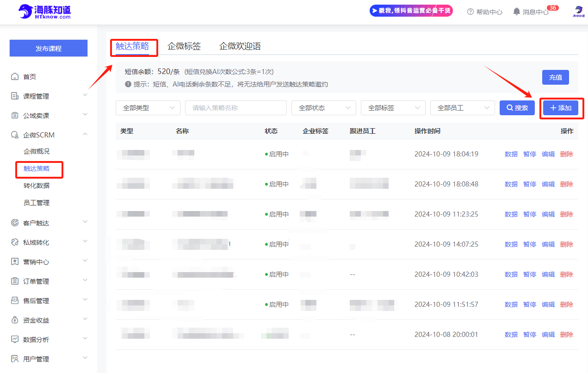Viewport: 588px width, 373px height.
Task: Collapse the 企微SCRM menu chevron
Action: 85,134
